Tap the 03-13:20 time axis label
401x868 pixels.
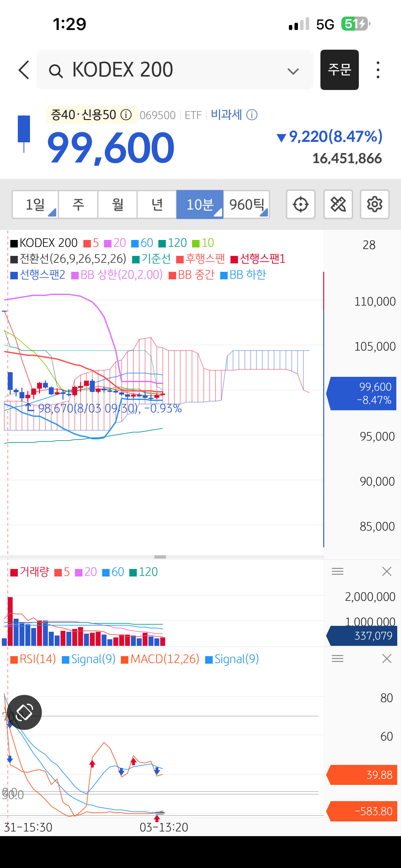(164, 827)
